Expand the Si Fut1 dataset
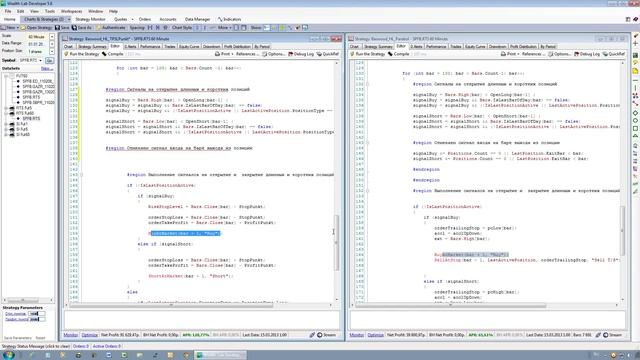Image resolution: width=640 pixels, height=360 pixels. click(x=6, y=124)
